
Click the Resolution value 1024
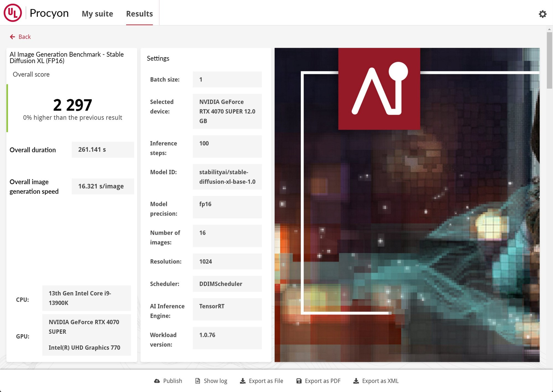227,262
